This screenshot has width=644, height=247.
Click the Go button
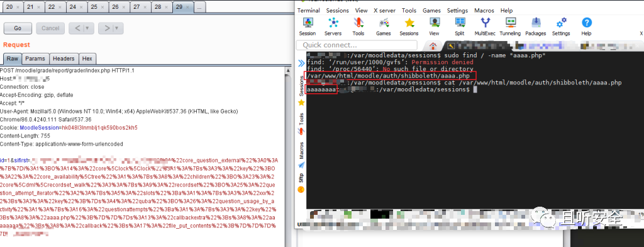(x=18, y=28)
